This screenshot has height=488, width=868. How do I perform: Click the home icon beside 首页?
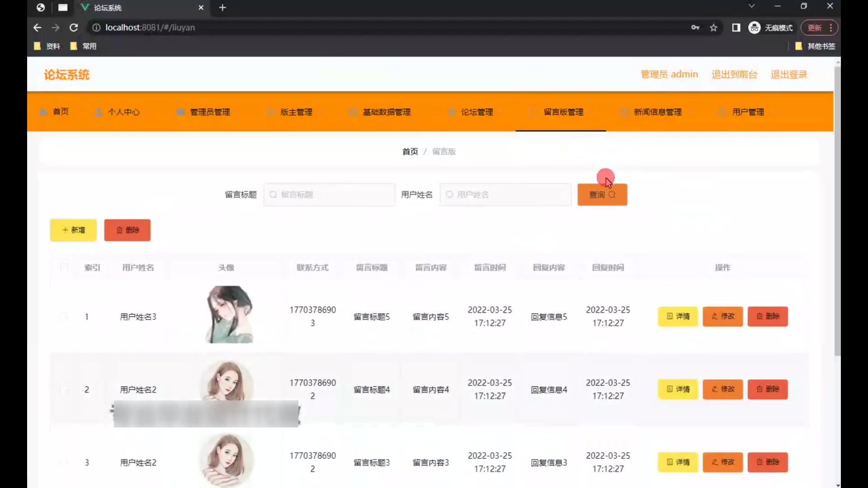point(43,112)
